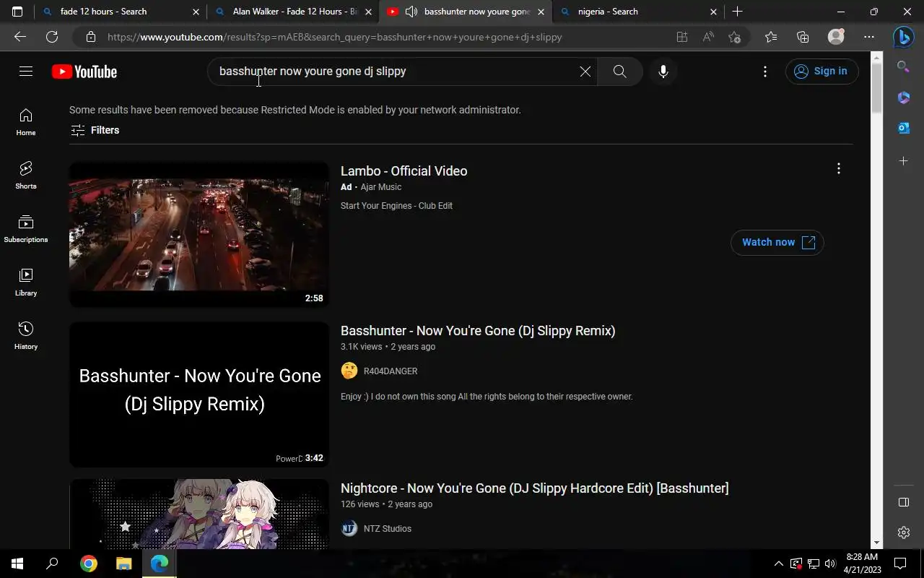Open History in YouTube sidebar
The height and width of the screenshot is (578, 924).
tap(26, 336)
